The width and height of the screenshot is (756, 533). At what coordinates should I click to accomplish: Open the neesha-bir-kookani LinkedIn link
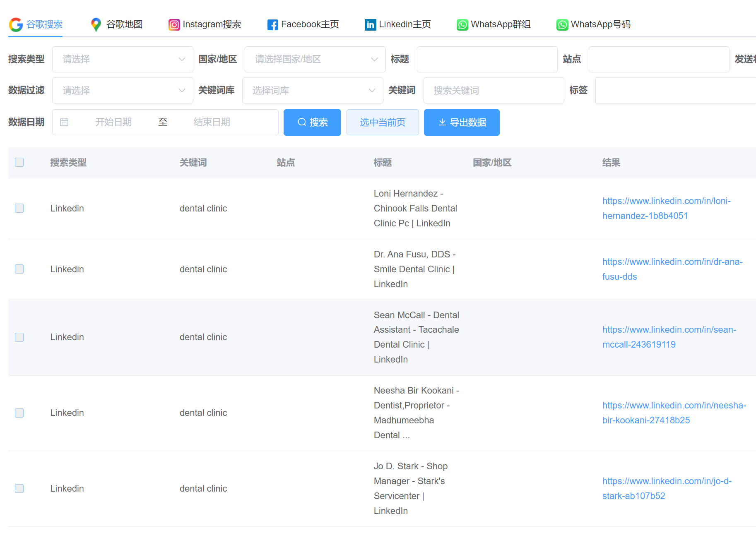coord(674,413)
